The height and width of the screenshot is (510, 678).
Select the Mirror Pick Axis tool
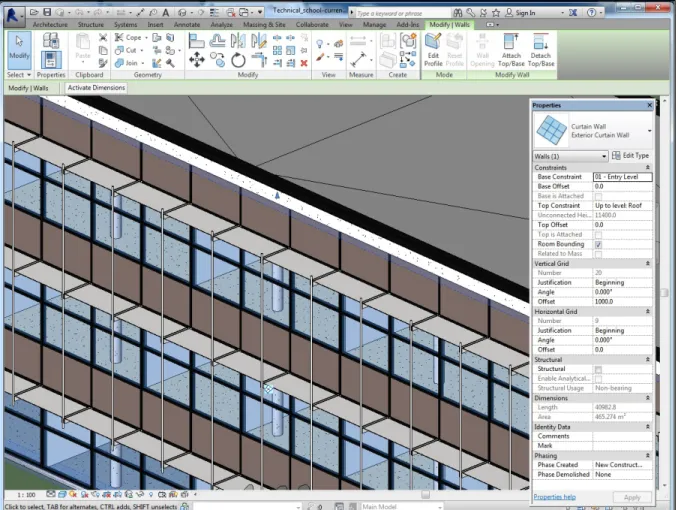[x=238, y=41]
